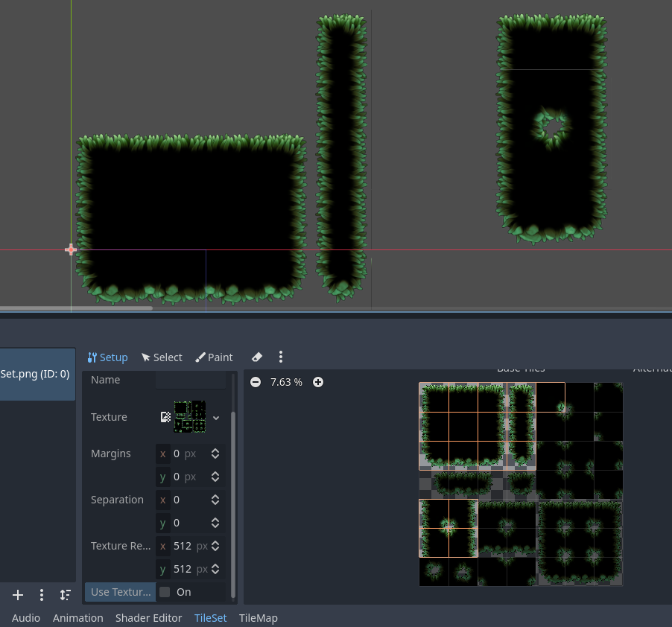Image resolution: width=672 pixels, height=627 pixels.
Task: Open the sort sources icon at bottom left
Action: point(66,595)
